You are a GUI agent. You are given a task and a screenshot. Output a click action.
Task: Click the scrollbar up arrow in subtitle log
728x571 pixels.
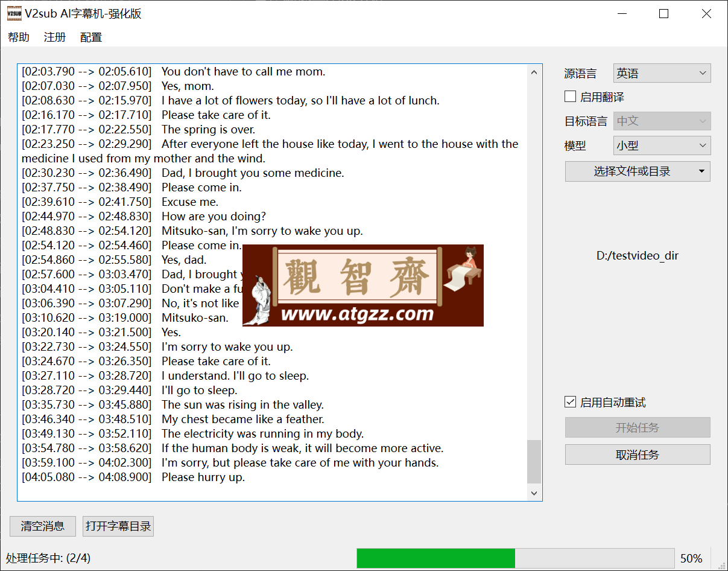pos(534,72)
